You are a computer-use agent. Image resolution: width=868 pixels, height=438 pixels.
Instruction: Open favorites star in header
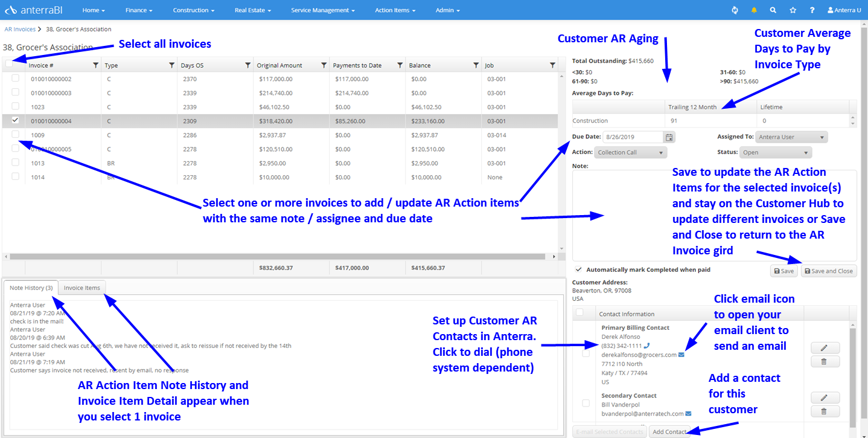click(793, 10)
